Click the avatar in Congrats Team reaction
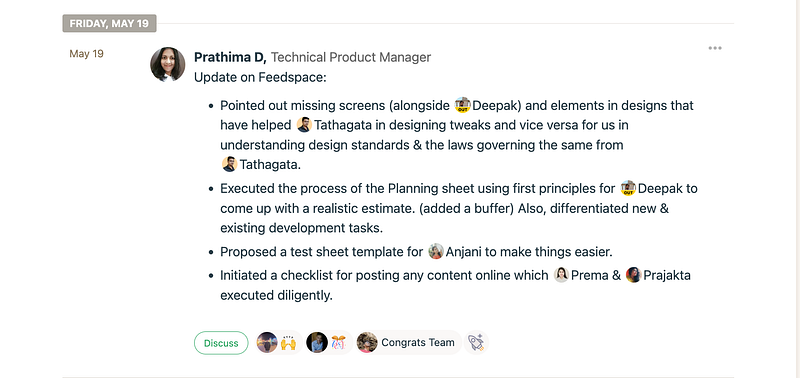Viewport: 800px width, 378px height. [367, 342]
